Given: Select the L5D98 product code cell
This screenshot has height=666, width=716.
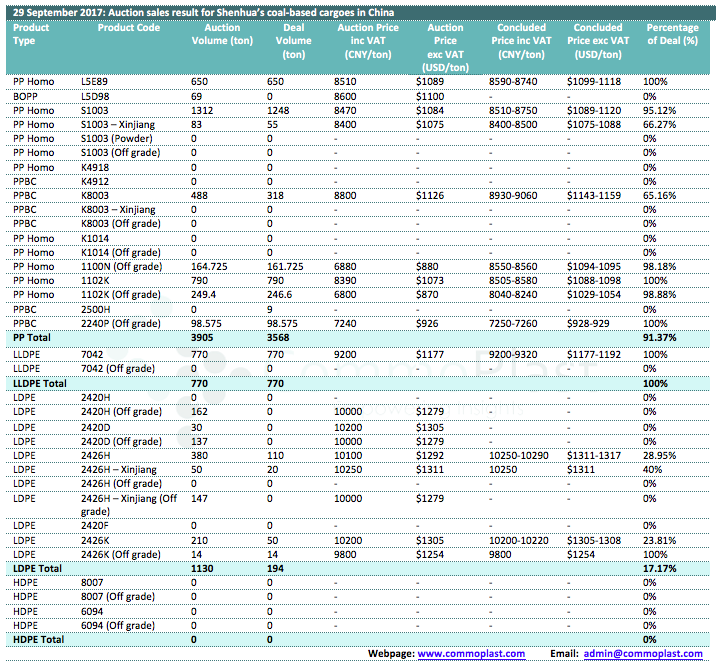Looking at the screenshot, I should click(96, 94).
